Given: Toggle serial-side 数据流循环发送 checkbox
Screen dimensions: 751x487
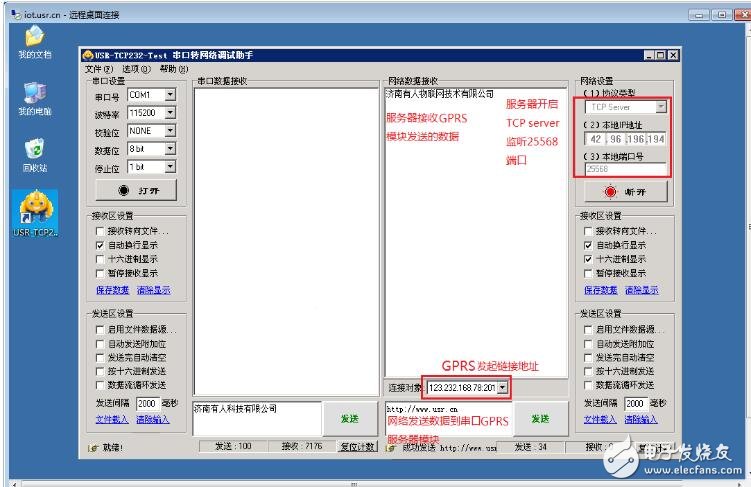Looking at the screenshot, I should pyautogui.click(x=100, y=385).
